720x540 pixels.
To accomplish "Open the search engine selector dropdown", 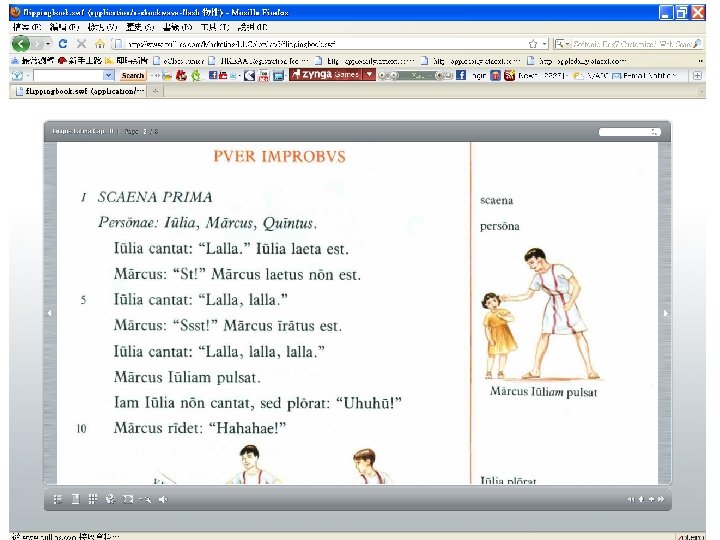I will (562, 44).
